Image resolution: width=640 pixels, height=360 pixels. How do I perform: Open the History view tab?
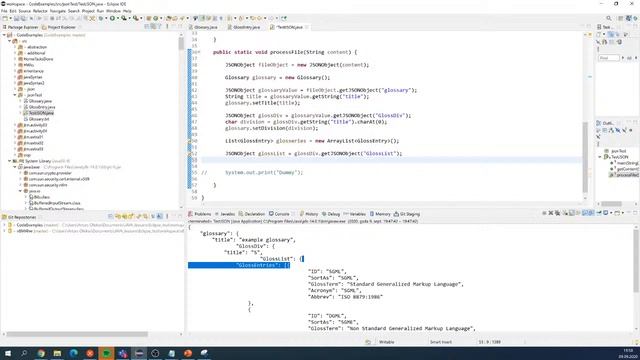tap(309, 214)
